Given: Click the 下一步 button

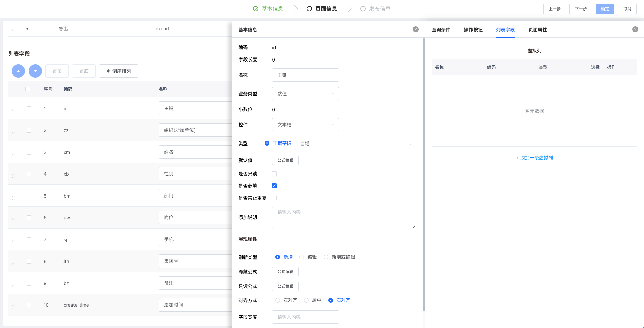Looking at the screenshot, I should pyautogui.click(x=581, y=9).
